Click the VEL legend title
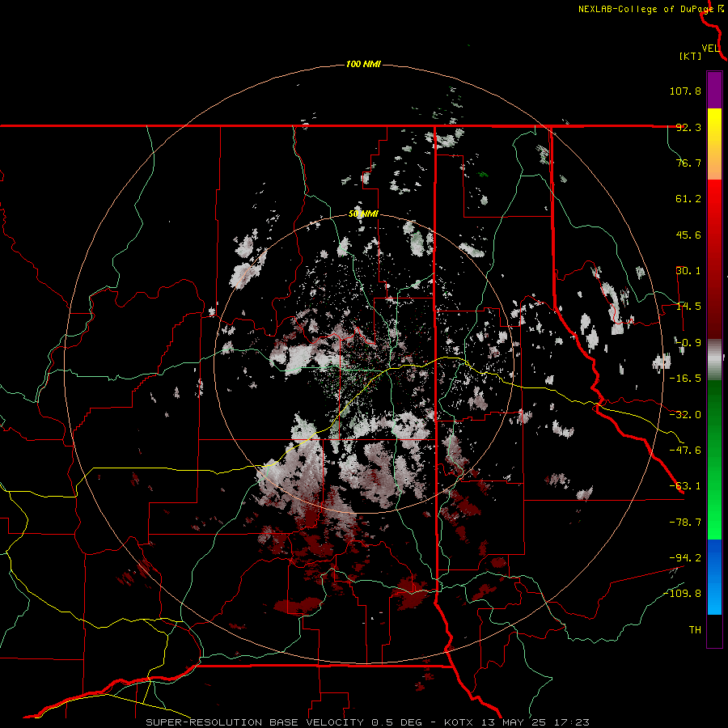The image size is (728, 728). [710, 49]
